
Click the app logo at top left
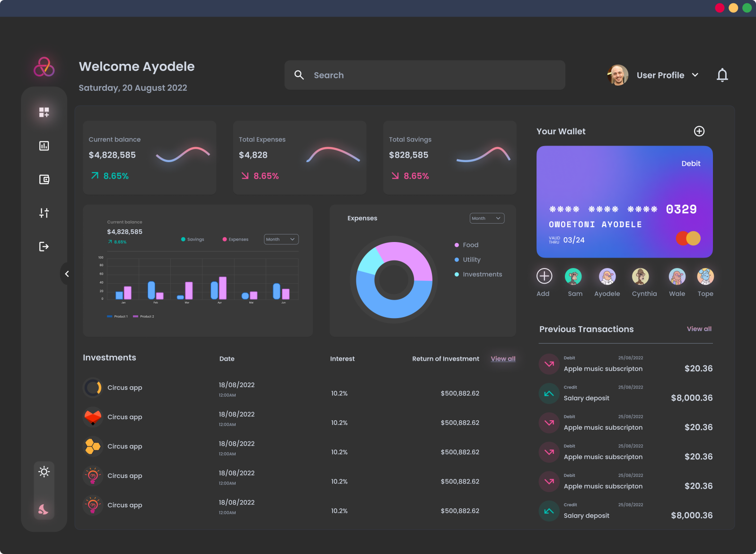coord(44,67)
